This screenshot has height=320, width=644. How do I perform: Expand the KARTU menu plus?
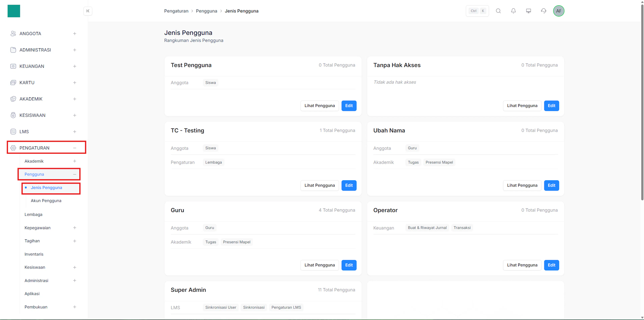[74, 83]
